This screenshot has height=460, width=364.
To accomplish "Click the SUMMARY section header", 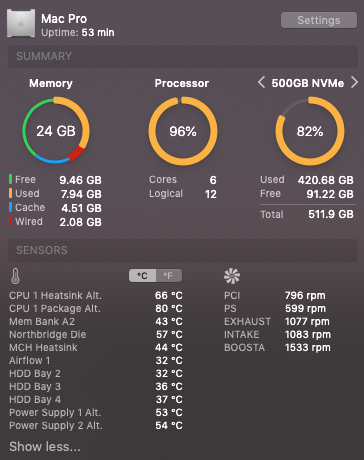I will tap(183, 56).
